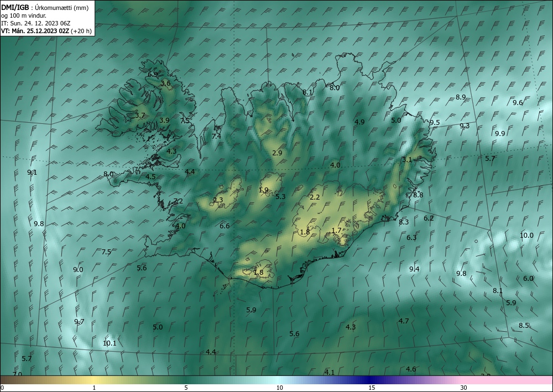Click the map value "10.1"
Image resolution: width=553 pixels, height=392 pixels.
pyautogui.click(x=109, y=343)
